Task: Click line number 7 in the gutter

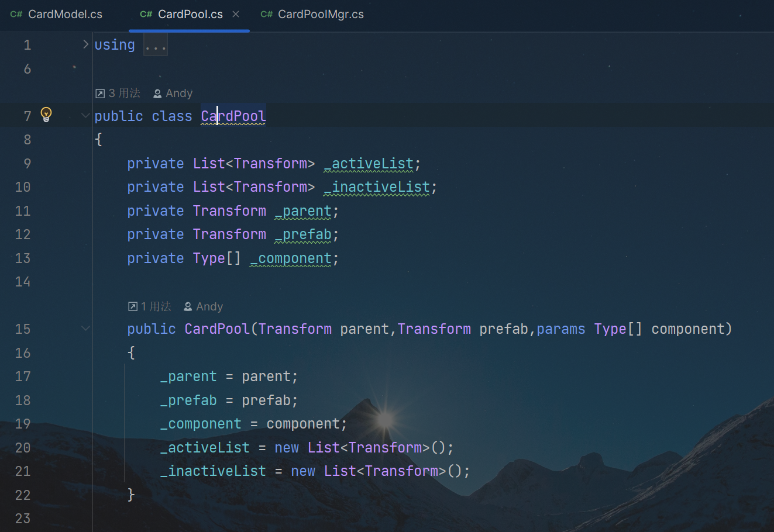Action: 27,116
